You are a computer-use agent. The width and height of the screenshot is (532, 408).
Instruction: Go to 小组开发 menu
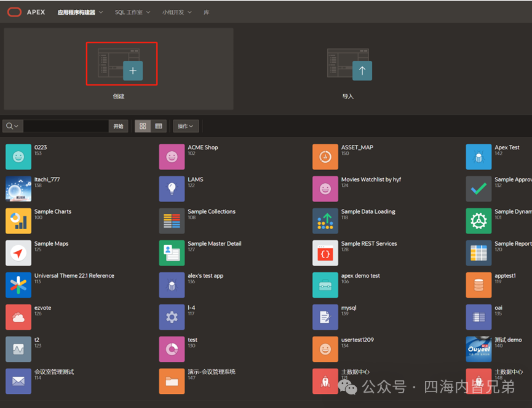173,12
